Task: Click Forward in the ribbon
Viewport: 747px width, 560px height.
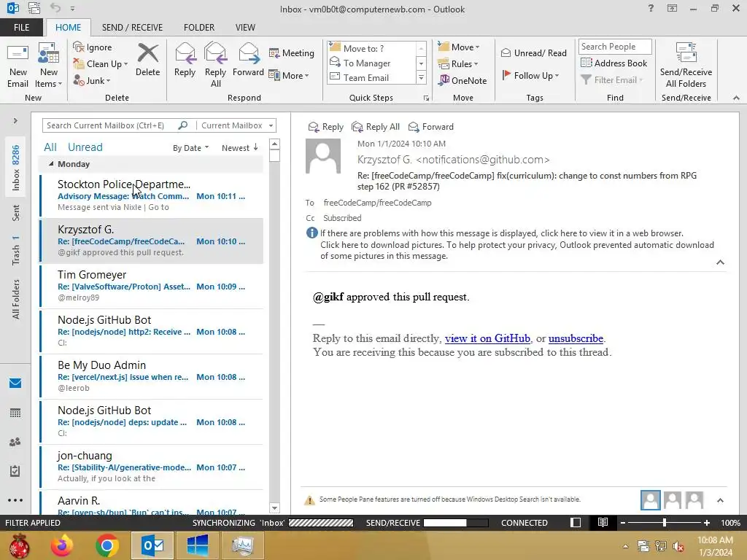Action: point(248,60)
